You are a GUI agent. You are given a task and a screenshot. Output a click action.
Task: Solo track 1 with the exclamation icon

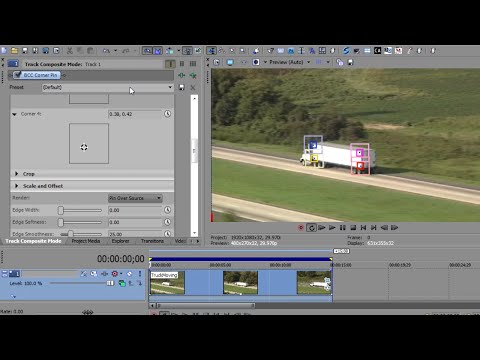pyautogui.click(x=140, y=274)
